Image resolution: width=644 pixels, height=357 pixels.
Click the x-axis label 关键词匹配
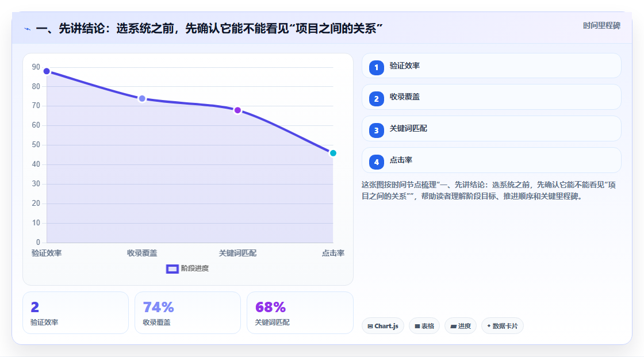tap(237, 253)
